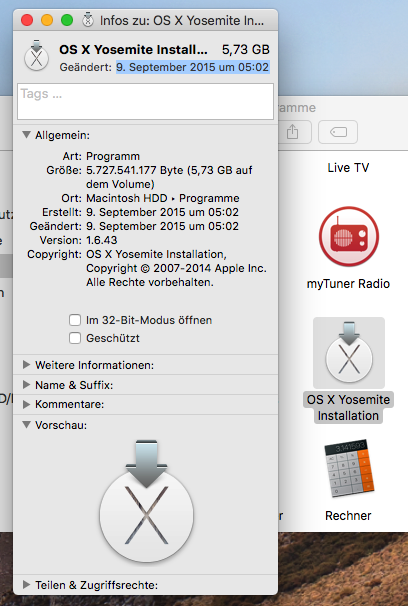Click the Version value 1.6.43
This screenshot has height=606, width=408.
[x=102, y=240]
